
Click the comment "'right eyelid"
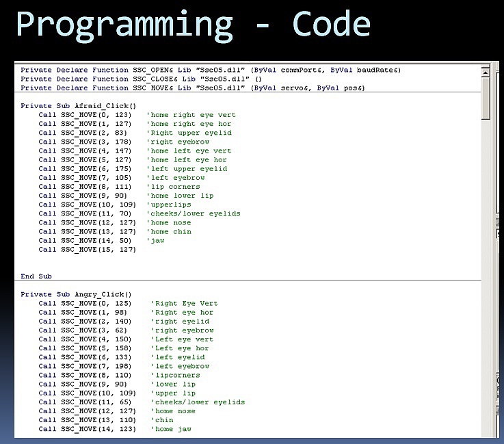(181, 322)
